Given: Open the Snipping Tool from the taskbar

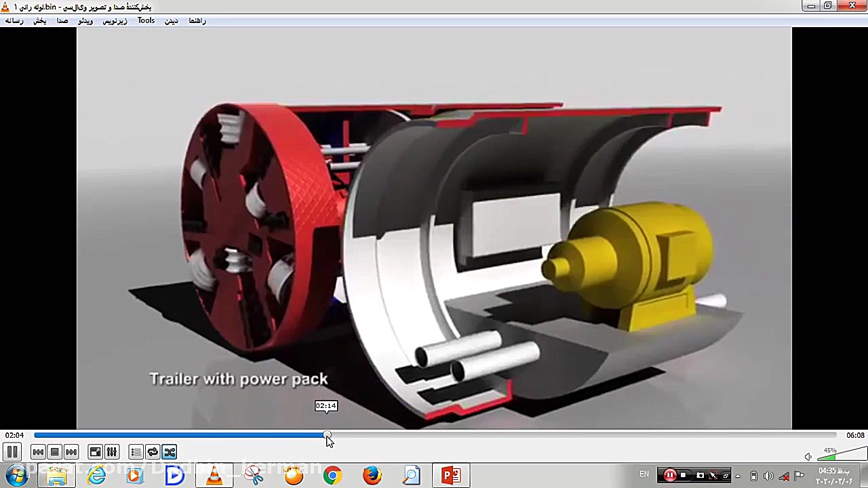Looking at the screenshot, I should point(254,475).
